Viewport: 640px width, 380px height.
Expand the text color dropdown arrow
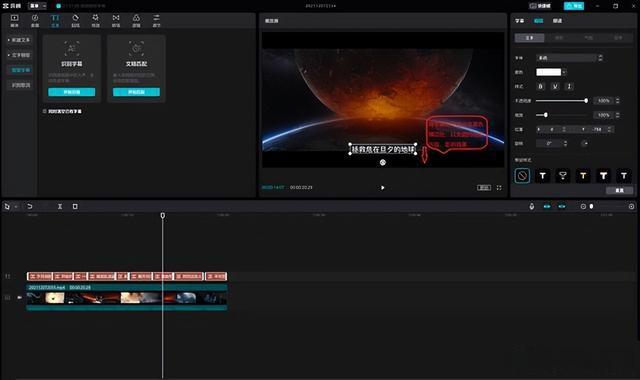pyautogui.click(x=564, y=72)
